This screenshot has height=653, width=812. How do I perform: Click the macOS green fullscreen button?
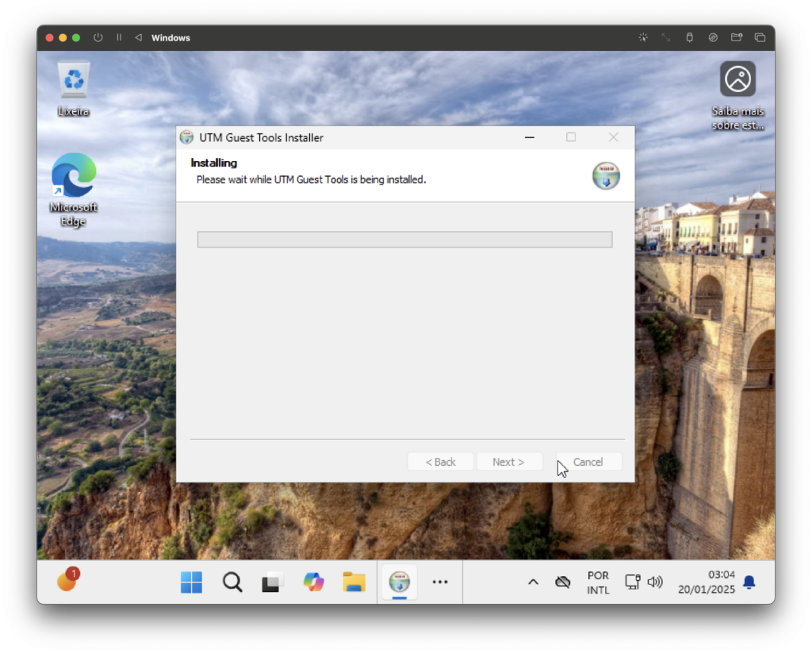[x=76, y=37]
